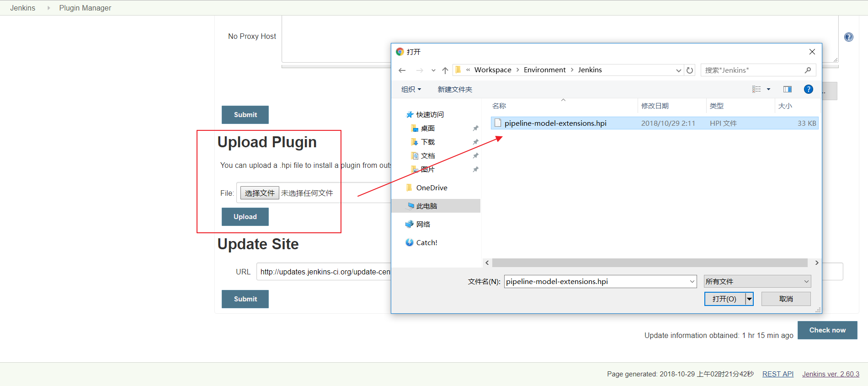868x386 pixels.
Task: Open the REST API link
Action: pyautogui.click(x=777, y=374)
